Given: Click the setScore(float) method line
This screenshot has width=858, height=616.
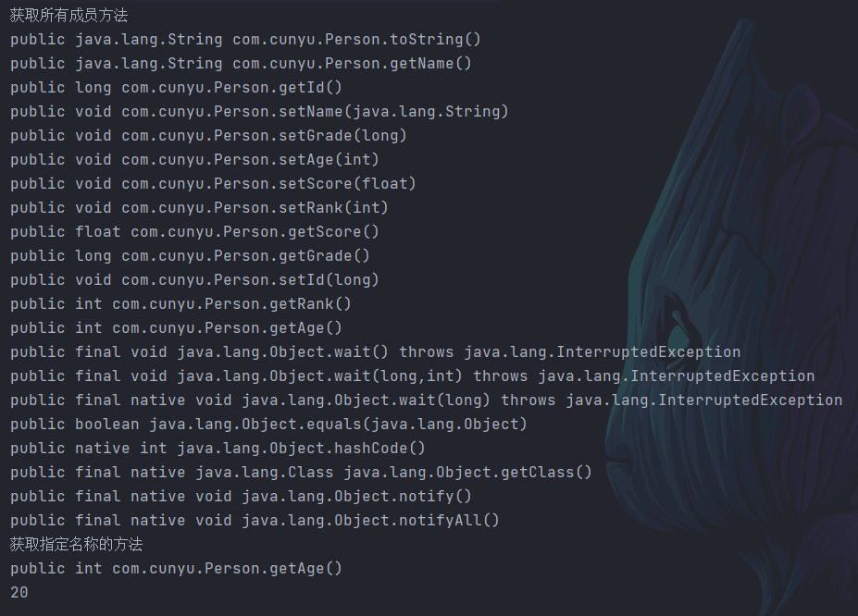Looking at the screenshot, I should click(213, 184).
